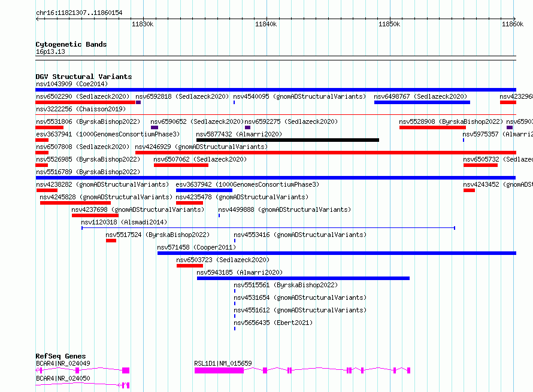The height and width of the screenshot is (392, 533).
Task: Click the RefSeq Genes track title
Action: pyautogui.click(x=60, y=356)
